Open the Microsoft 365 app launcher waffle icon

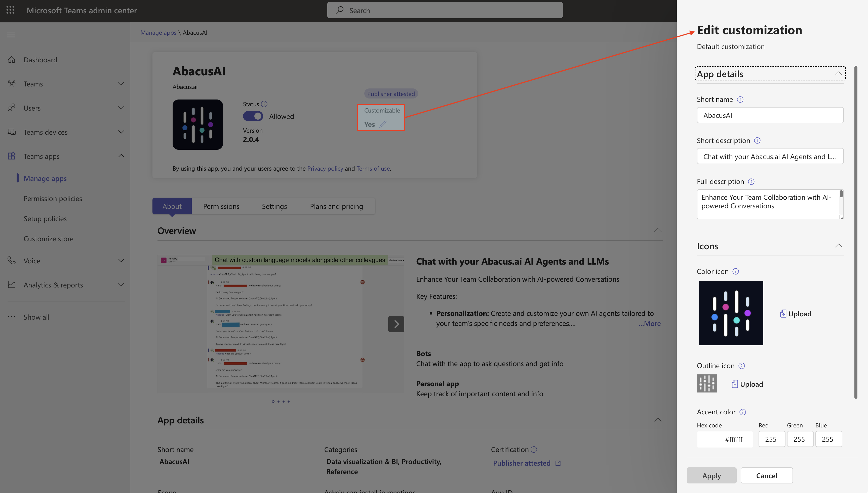coord(10,10)
